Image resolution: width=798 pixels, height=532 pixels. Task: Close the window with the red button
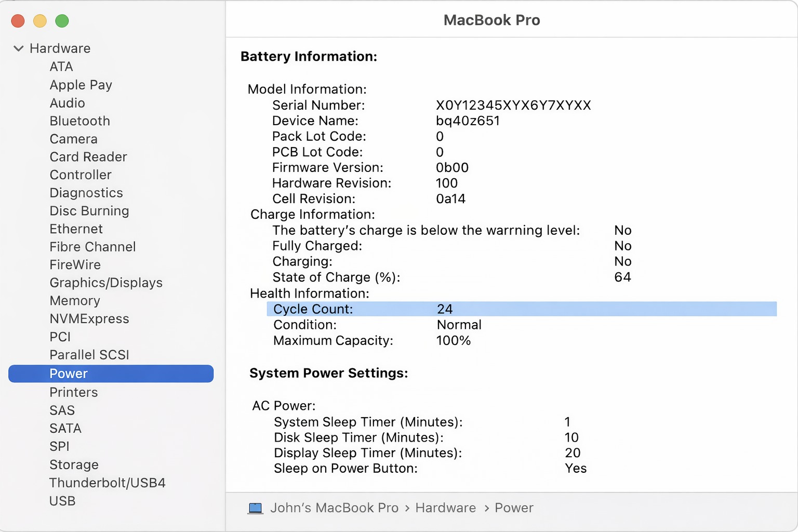pyautogui.click(x=18, y=21)
